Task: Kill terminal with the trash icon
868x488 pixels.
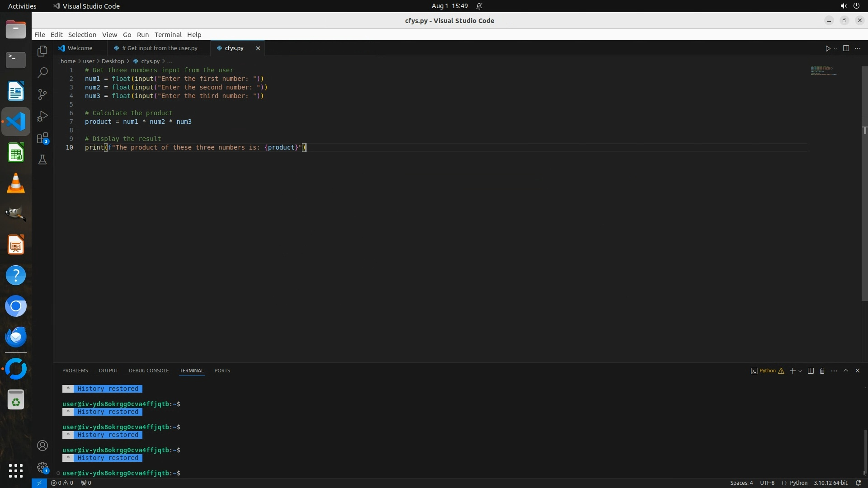Action: pos(822,371)
